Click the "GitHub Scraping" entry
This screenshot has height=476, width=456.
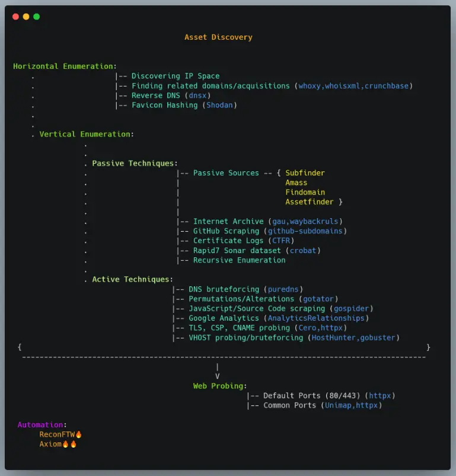point(226,231)
